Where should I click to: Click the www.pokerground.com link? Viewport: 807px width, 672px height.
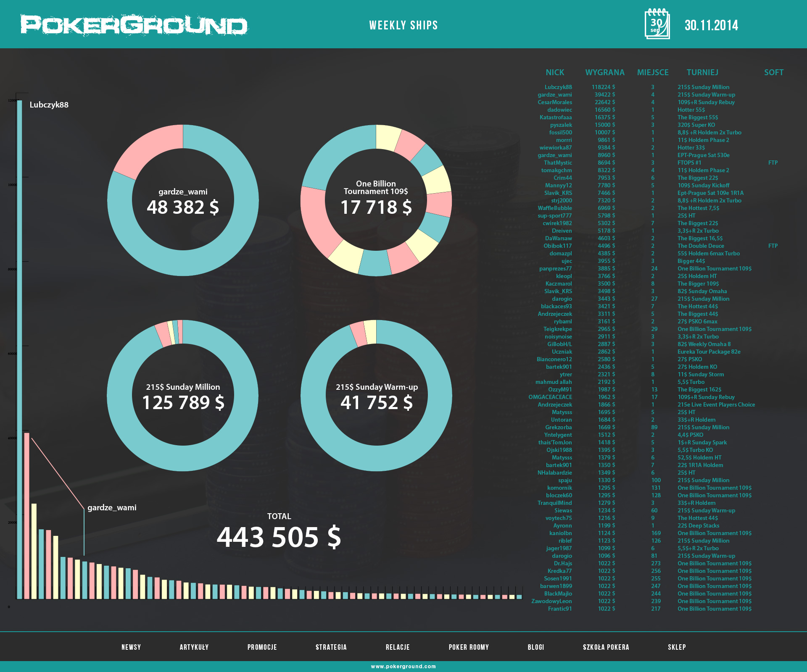click(x=403, y=667)
